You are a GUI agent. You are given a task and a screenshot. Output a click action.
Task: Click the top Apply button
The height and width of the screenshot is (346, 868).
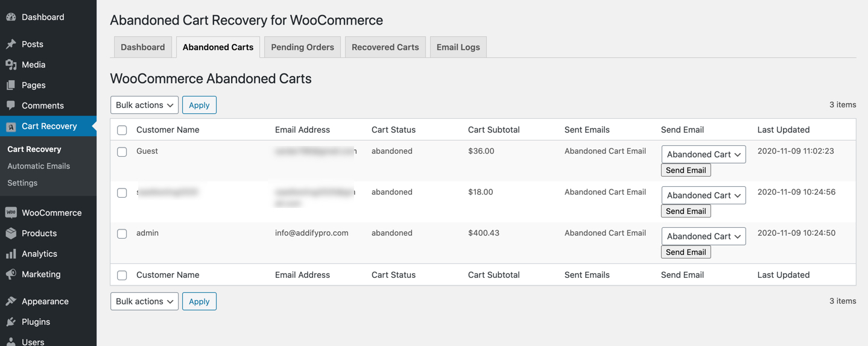pyautogui.click(x=199, y=105)
